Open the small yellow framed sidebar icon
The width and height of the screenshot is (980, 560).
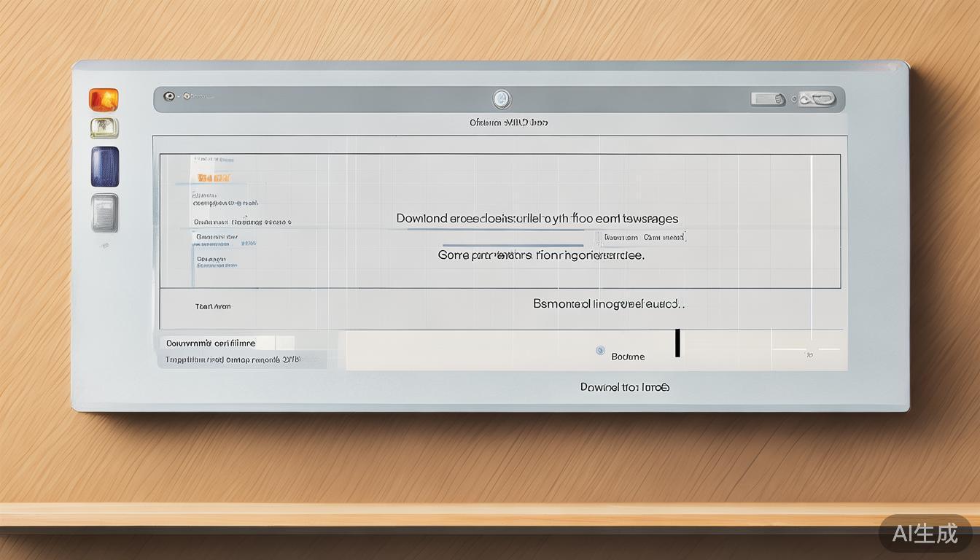(x=104, y=128)
